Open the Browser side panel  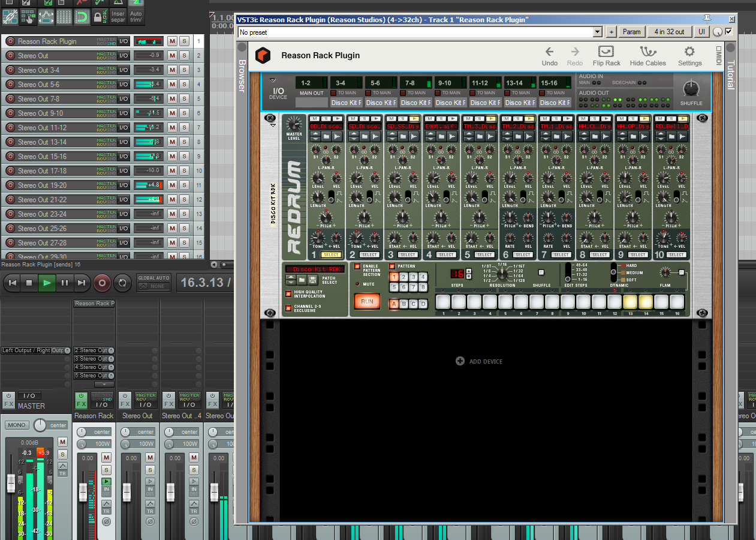[x=242, y=76]
